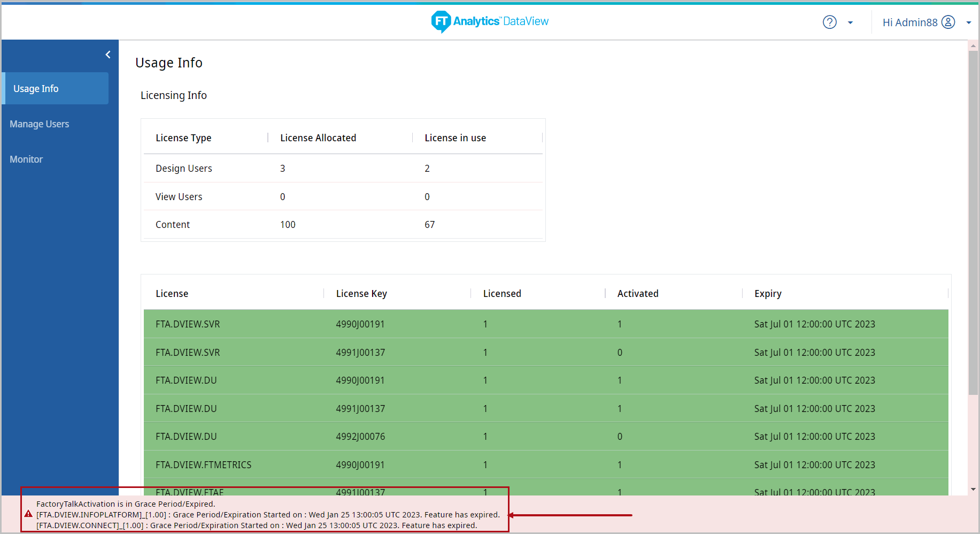Click the License Key column header
Screen dimensions: 980x534
[x=361, y=293]
